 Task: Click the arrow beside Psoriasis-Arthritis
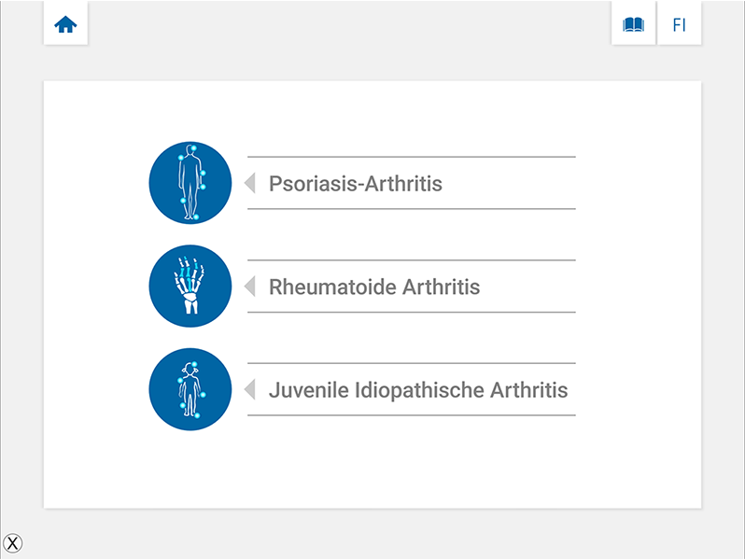point(250,183)
